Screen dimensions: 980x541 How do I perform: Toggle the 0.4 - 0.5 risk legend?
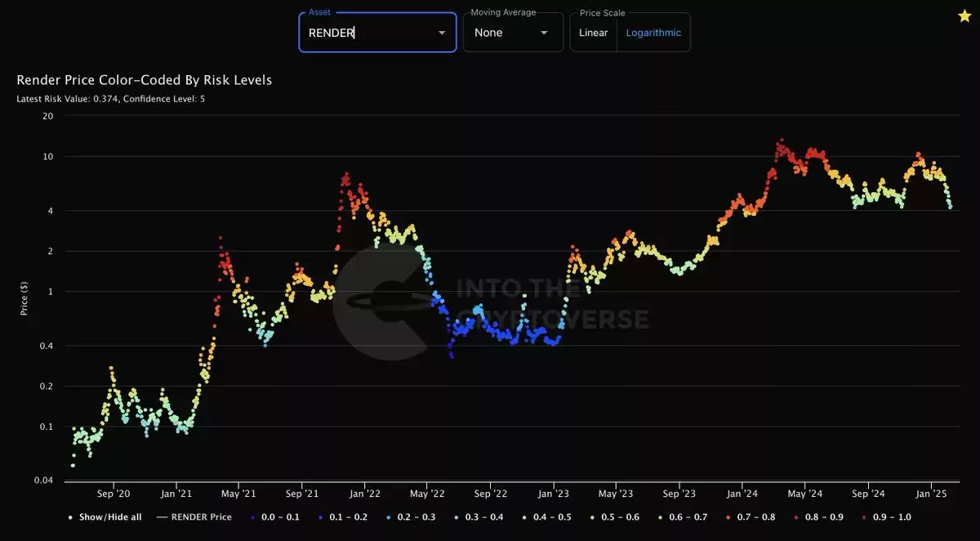(x=546, y=517)
